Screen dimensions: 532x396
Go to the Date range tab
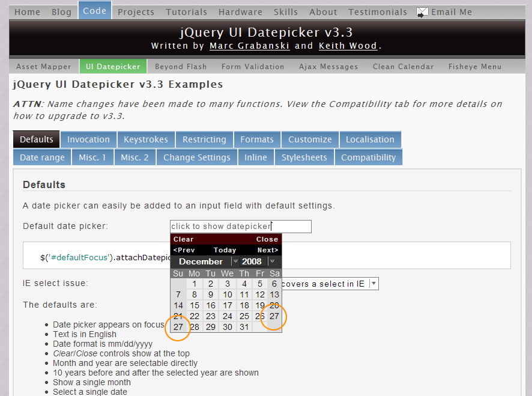click(x=42, y=157)
